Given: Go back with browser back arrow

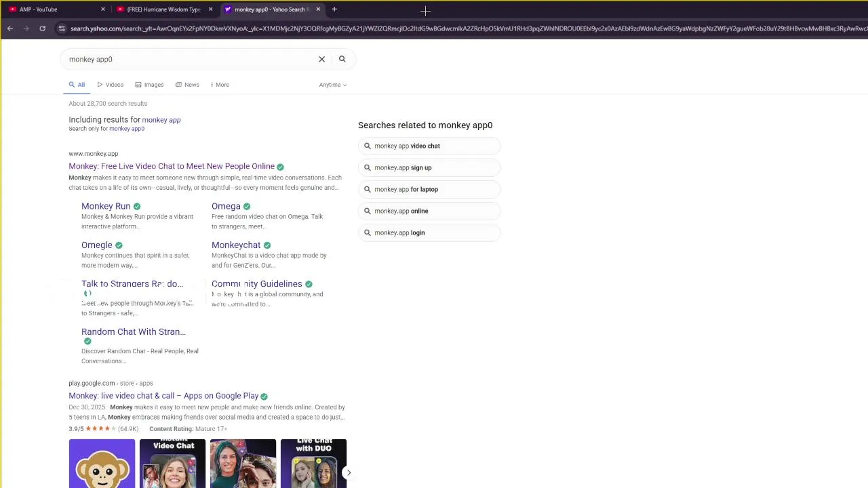Looking at the screenshot, I should click(x=10, y=28).
